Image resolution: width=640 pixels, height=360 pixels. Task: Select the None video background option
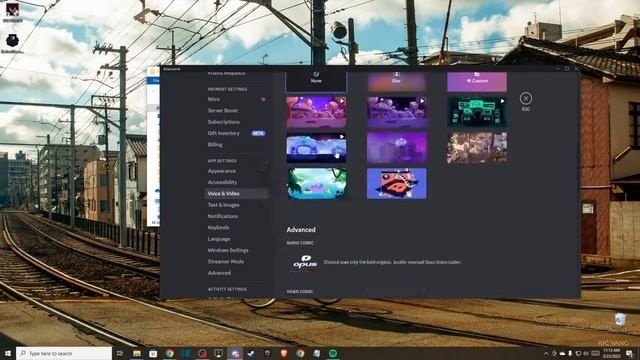pos(316,82)
